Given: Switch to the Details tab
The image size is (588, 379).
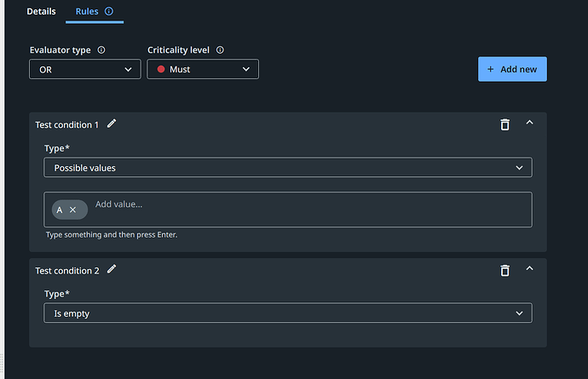Looking at the screenshot, I should 41,12.
